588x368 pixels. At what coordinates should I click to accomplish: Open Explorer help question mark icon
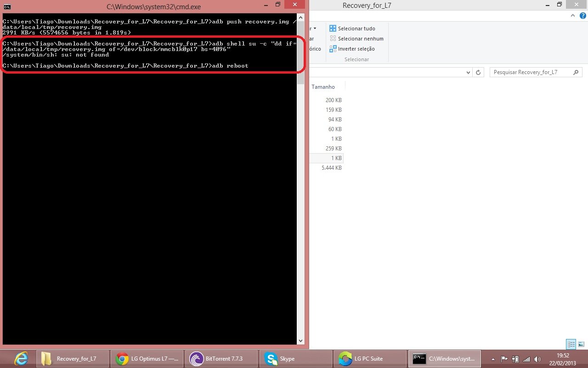point(583,16)
